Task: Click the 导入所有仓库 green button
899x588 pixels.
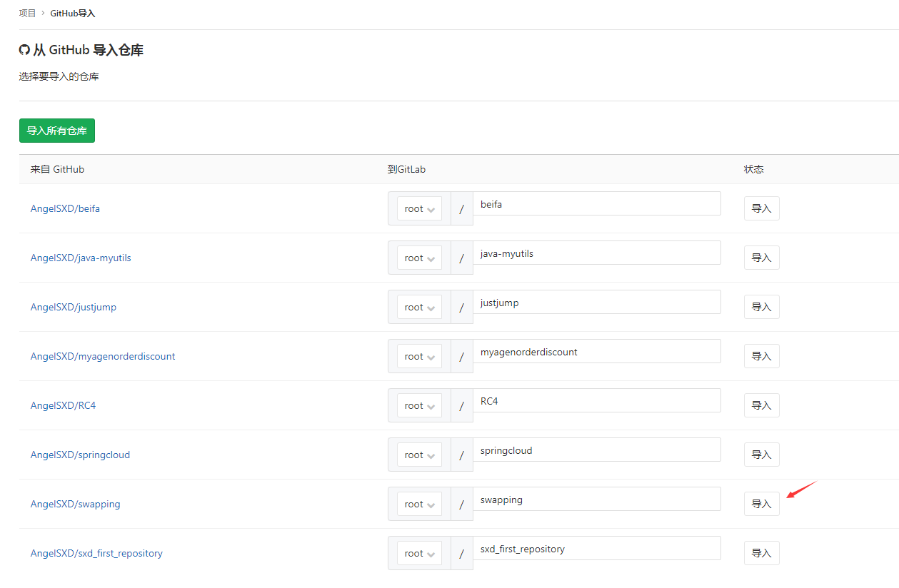Action: 57,131
